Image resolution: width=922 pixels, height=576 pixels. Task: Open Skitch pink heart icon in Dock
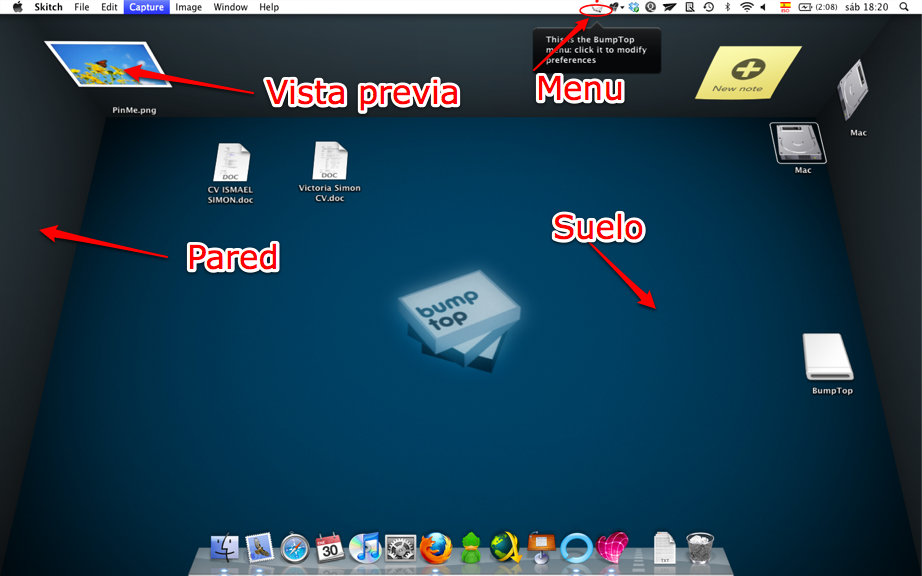click(612, 547)
